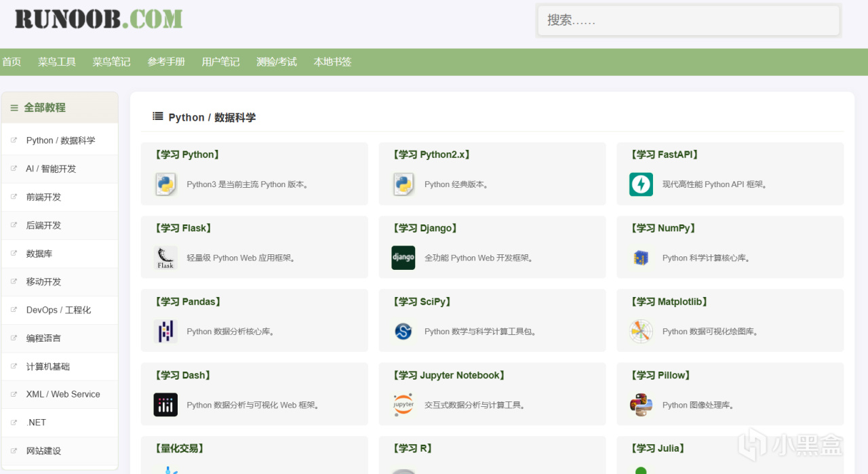Open the 【学习 Django】 tutorial title
The image size is (868, 474).
[425, 228]
